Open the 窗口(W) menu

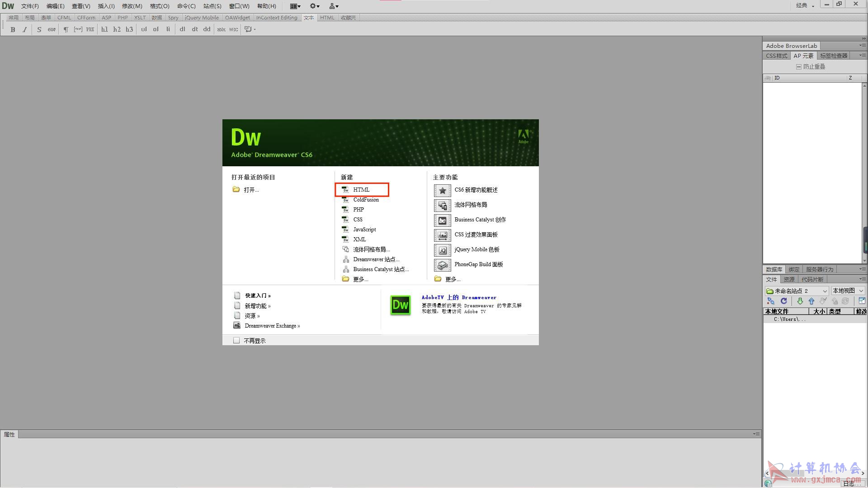tap(239, 6)
